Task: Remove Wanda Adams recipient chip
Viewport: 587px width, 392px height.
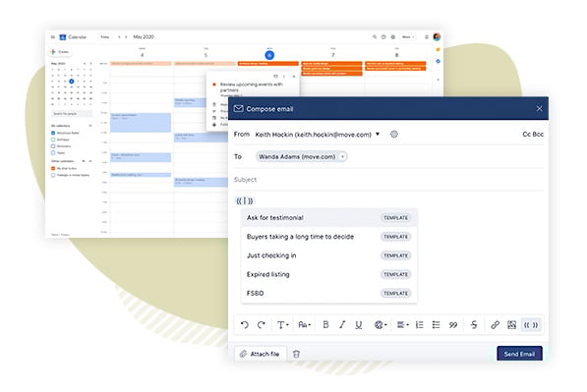Action: (x=342, y=157)
